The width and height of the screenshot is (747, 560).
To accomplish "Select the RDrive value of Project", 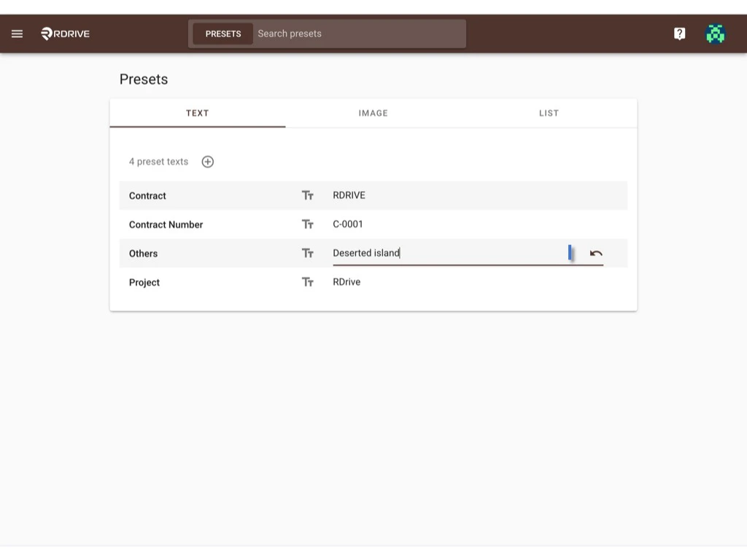I will click(x=347, y=282).
